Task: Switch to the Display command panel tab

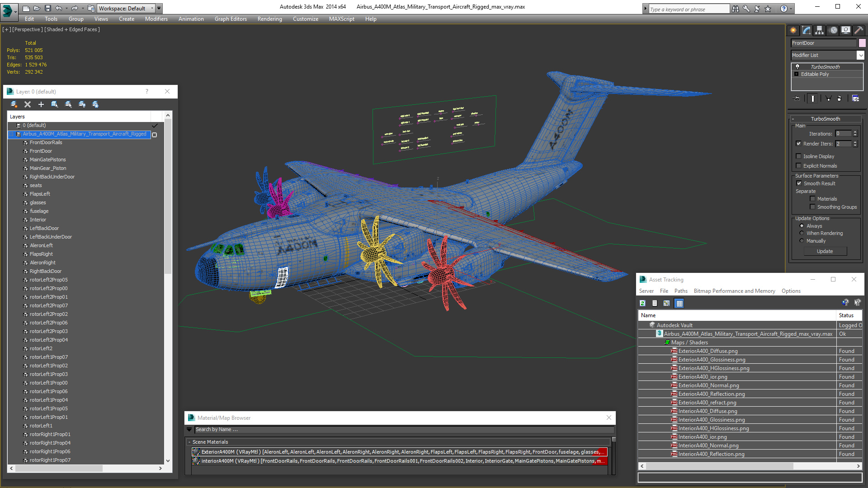Action: tap(846, 30)
